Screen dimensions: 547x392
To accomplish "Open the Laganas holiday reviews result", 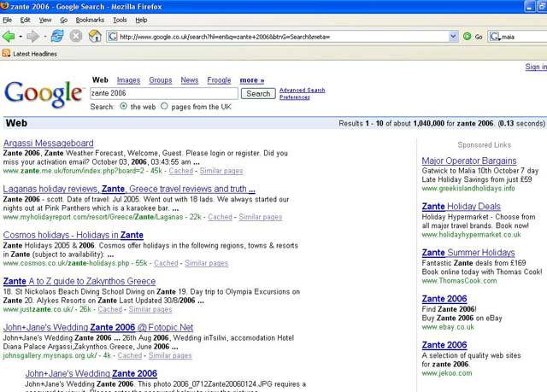I will click(129, 189).
